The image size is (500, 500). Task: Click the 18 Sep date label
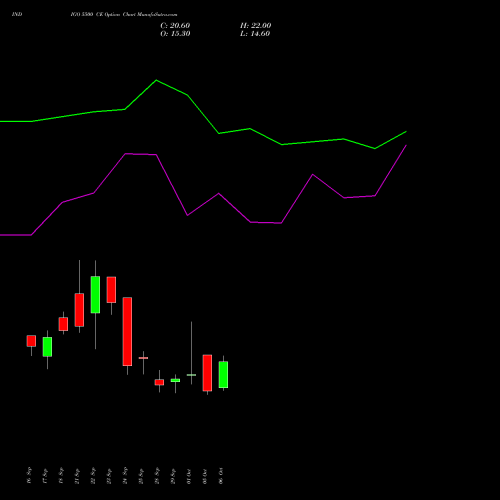tap(61, 475)
